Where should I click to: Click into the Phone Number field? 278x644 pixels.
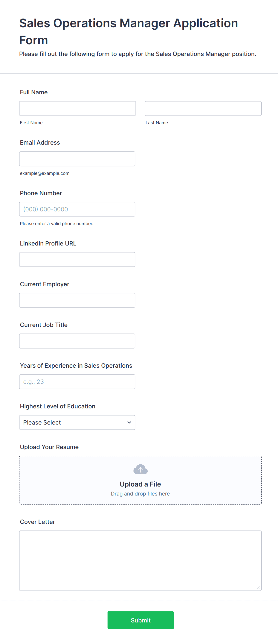pyautogui.click(x=77, y=209)
